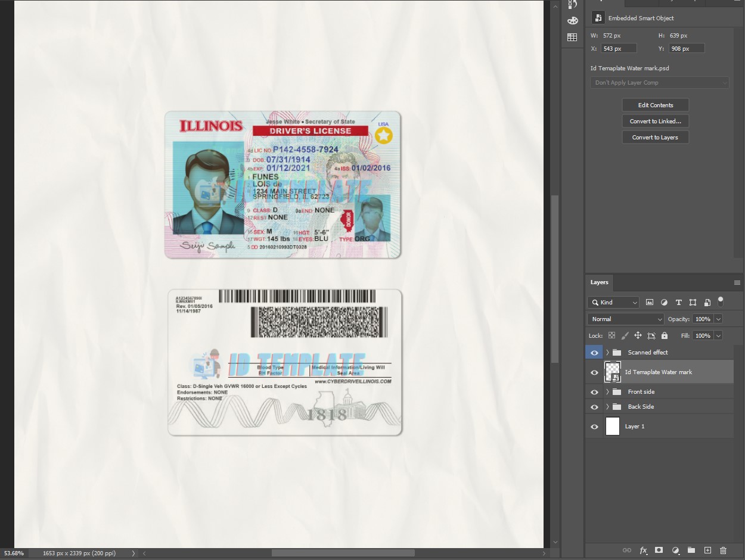745x560 pixels.
Task: Expand the Scanned effect group
Action: [607, 353]
